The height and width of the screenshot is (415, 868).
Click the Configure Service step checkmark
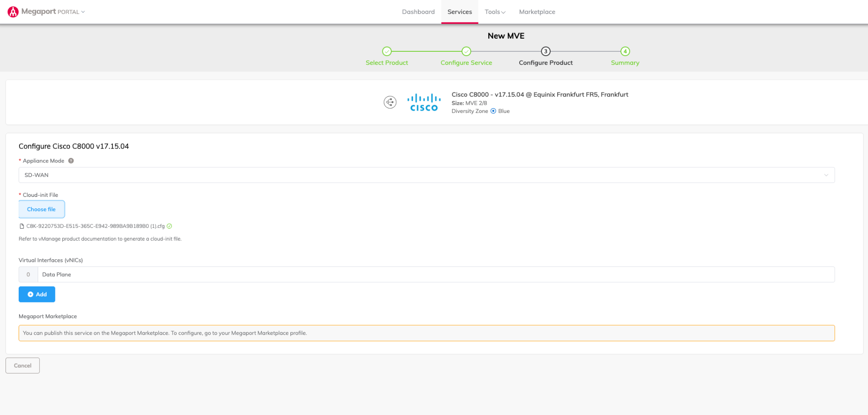(x=466, y=51)
